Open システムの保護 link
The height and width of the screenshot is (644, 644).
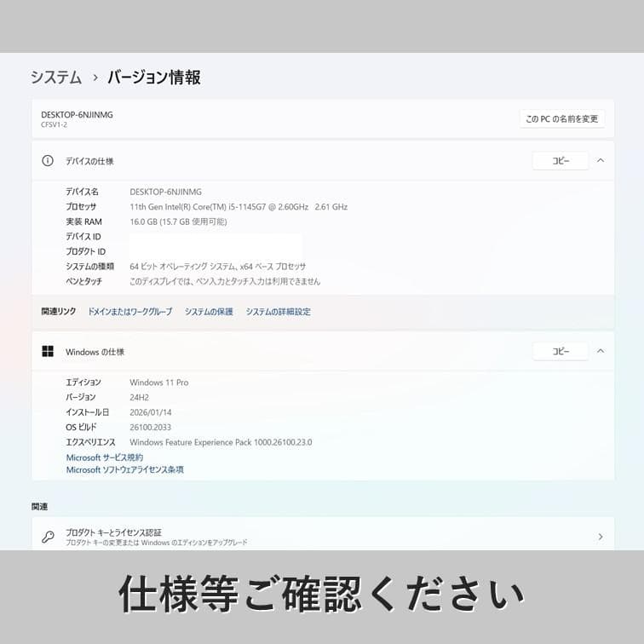(209, 312)
